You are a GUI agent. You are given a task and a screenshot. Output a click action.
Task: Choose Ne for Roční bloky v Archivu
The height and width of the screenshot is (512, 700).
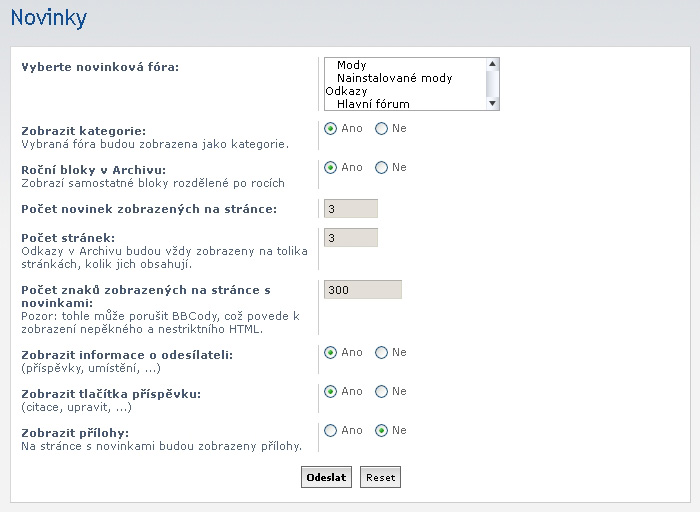[381, 168]
